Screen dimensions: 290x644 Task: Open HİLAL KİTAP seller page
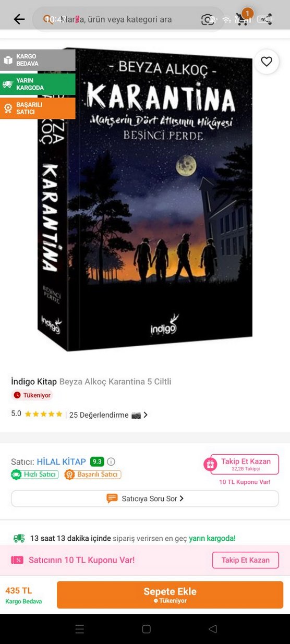[61, 461]
